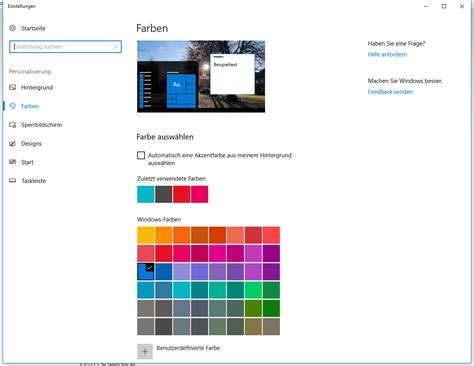Go to Designs section
This screenshot has height=366, width=474.
click(x=31, y=144)
